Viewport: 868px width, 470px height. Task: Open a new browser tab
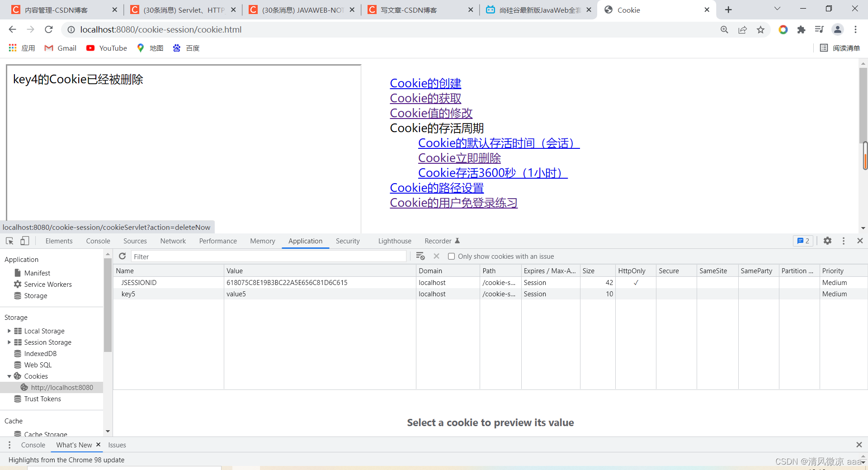tap(728, 9)
